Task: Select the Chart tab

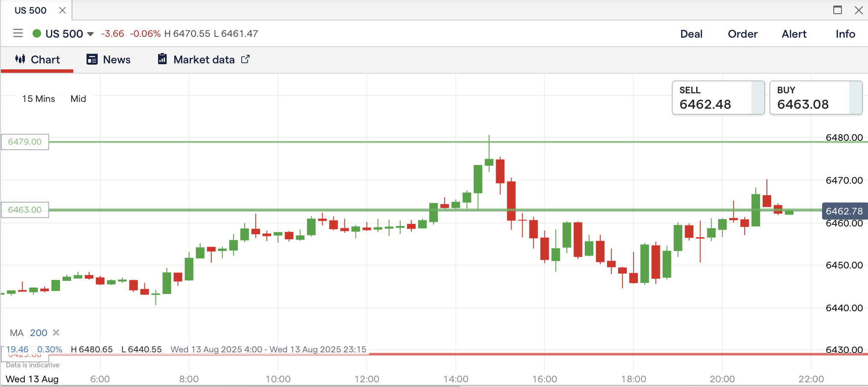Action: click(x=38, y=60)
